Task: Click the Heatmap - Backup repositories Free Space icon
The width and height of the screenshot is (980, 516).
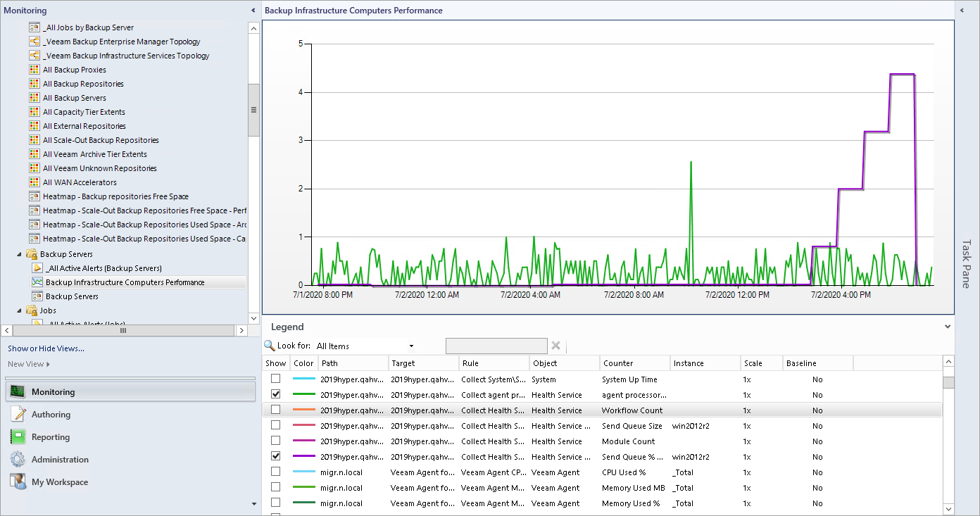Action: pos(34,196)
